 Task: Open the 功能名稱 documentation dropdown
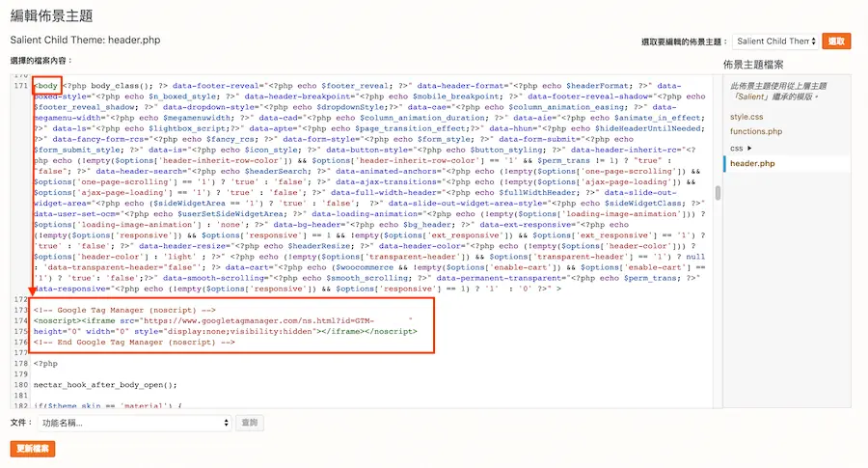134,423
